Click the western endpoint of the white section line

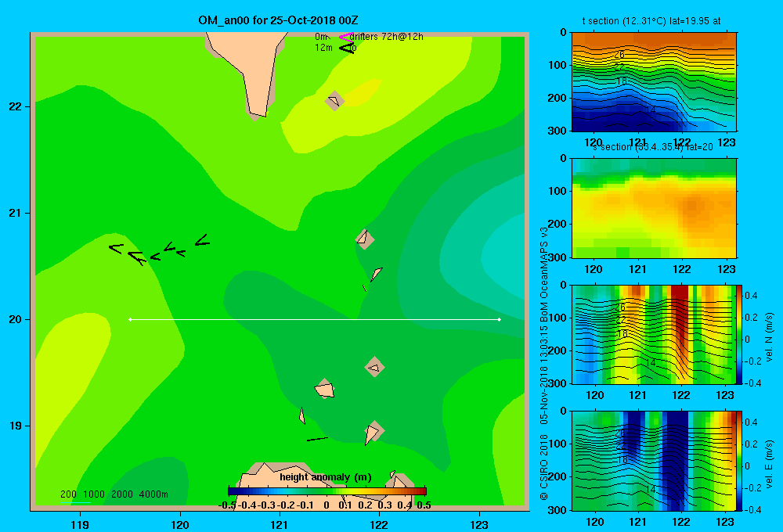[x=130, y=319]
